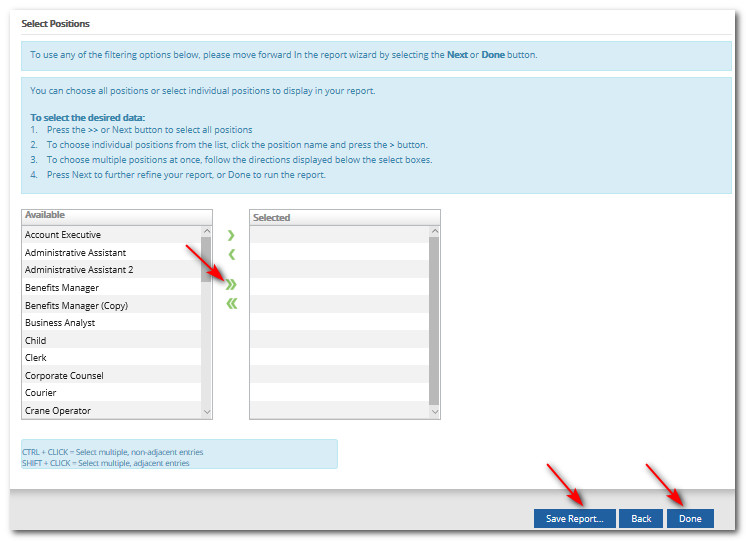Choose Administrative Assistant position
The width and height of the screenshot is (746, 541).
(x=76, y=253)
